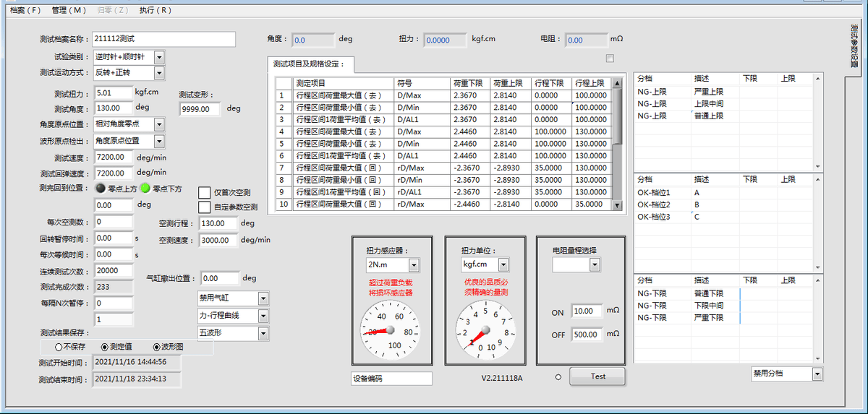
Task: Click the 气缸撤出位置 field
Action: [x=219, y=278]
